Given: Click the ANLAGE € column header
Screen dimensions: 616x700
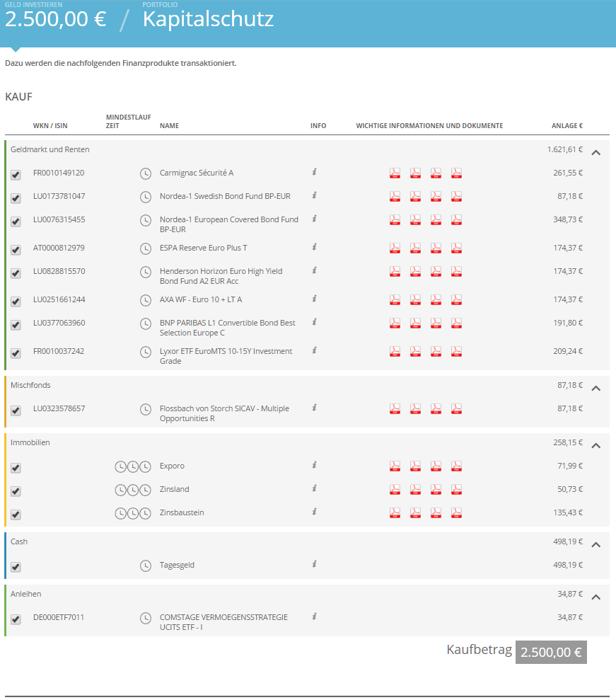Looking at the screenshot, I should coord(567,126).
